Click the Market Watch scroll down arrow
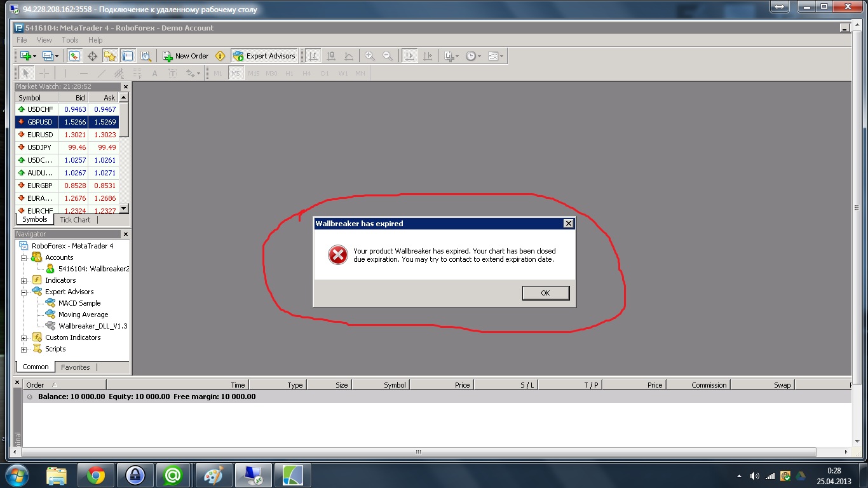This screenshot has height=488, width=868. (x=124, y=208)
